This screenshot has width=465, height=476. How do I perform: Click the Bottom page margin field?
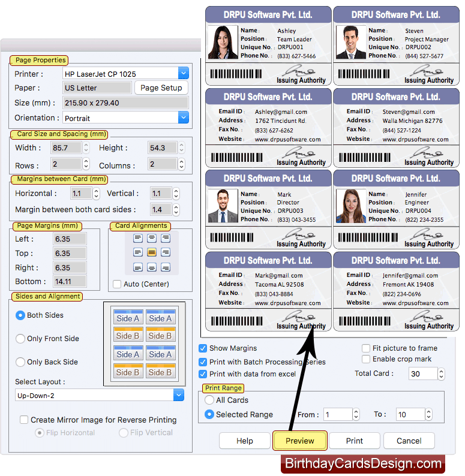[x=70, y=281]
